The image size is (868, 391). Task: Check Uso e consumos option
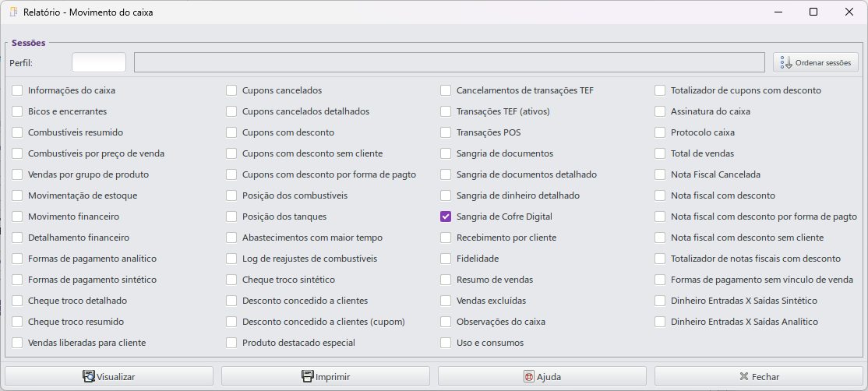(x=446, y=343)
